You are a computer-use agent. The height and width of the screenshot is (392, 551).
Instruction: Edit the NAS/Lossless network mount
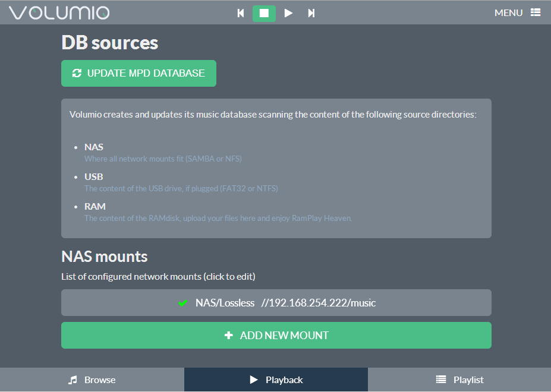pyautogui.click(x=276, y=302)
